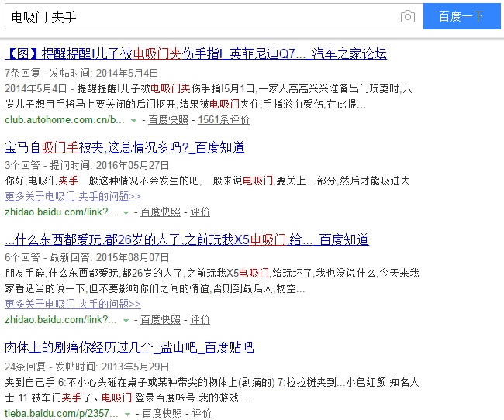Open the 之前玩我X5电吸门 百度知道 result title
This screenshot has width=504, height=420.
click(186, 239)
